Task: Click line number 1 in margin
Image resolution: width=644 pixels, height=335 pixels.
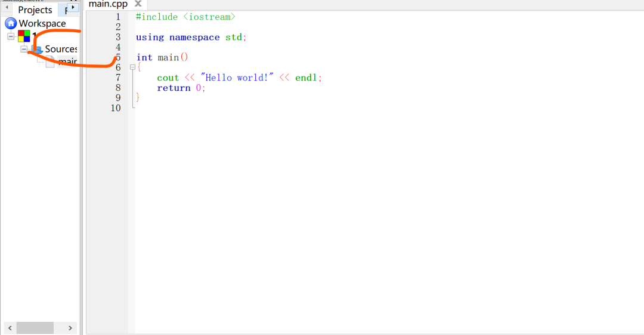Action: (x=118, y=17)
